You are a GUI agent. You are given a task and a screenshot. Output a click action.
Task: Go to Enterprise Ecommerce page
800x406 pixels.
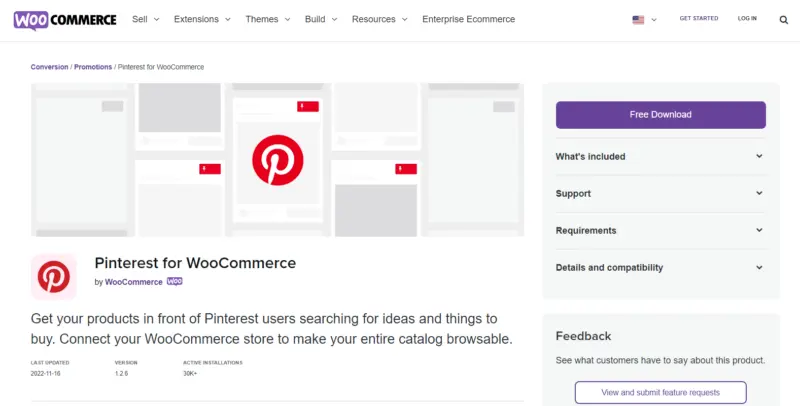(x=468, y=19)
